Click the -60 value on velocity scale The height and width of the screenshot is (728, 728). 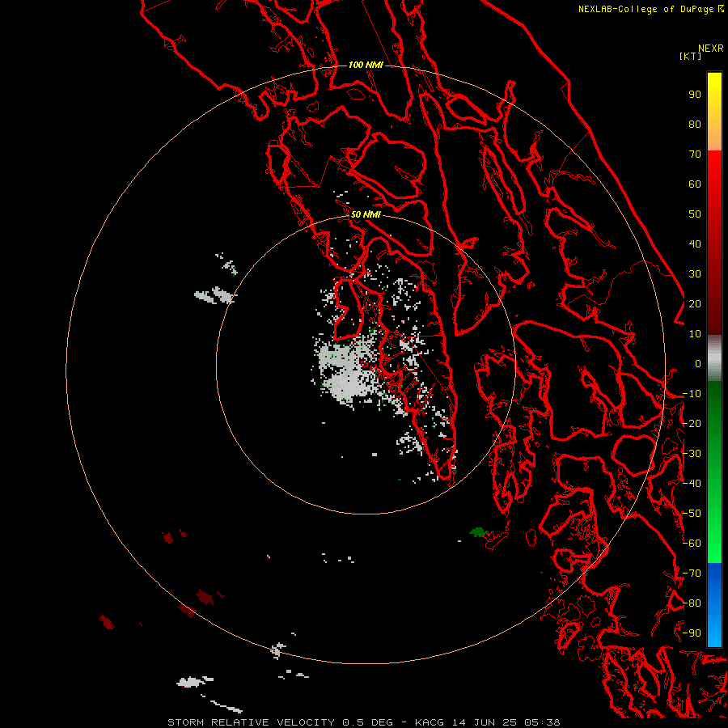(x=692, y=544)
